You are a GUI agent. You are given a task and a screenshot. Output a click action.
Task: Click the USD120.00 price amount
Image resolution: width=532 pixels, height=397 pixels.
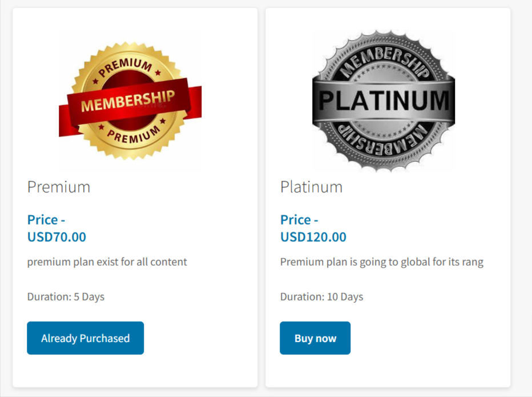tap(313, 236)
